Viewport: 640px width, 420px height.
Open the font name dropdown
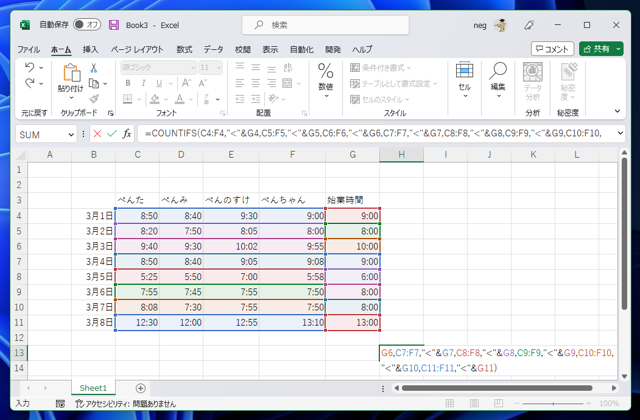click(193, 68)
